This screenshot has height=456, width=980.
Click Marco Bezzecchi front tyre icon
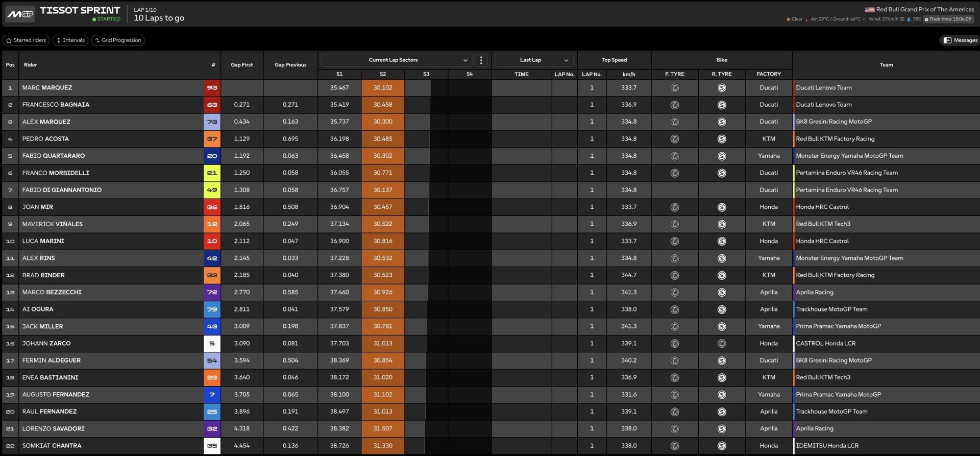pyautogui.click(x=674, y=293)
